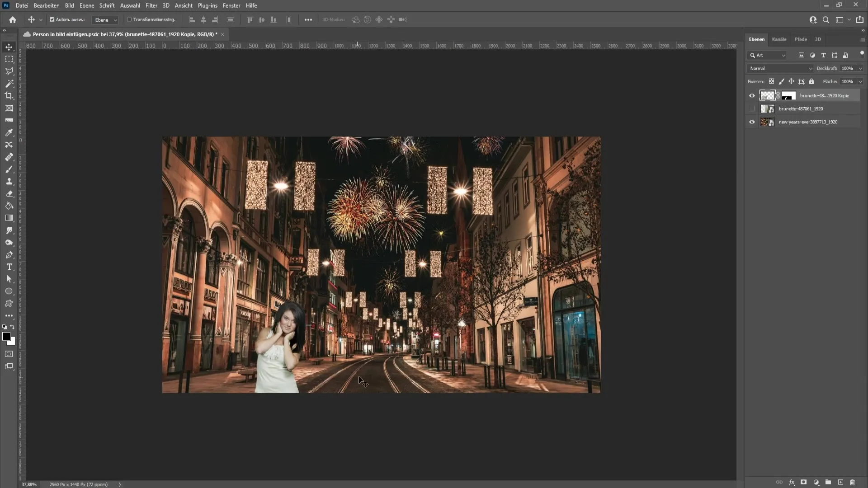Open the three-dot Edit Toolbar menu
Image resolution: width=868 pixels, height=488 pixels.
[9, 316]
